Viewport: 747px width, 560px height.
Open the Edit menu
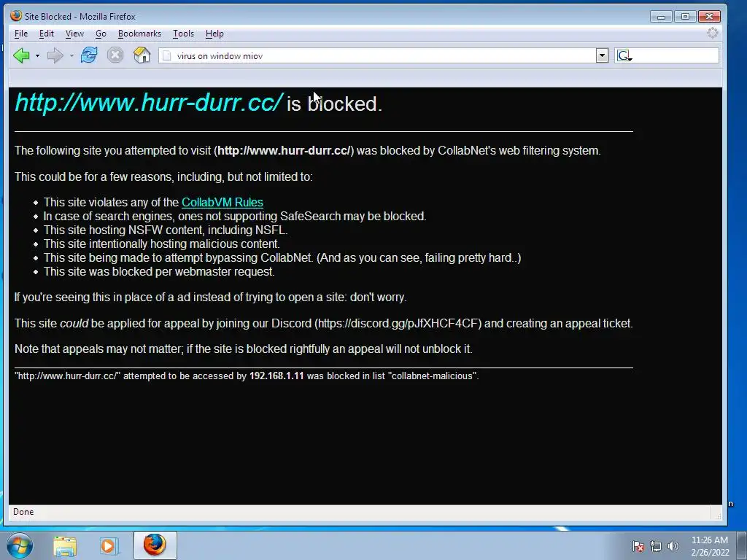(x=46, y=34)
